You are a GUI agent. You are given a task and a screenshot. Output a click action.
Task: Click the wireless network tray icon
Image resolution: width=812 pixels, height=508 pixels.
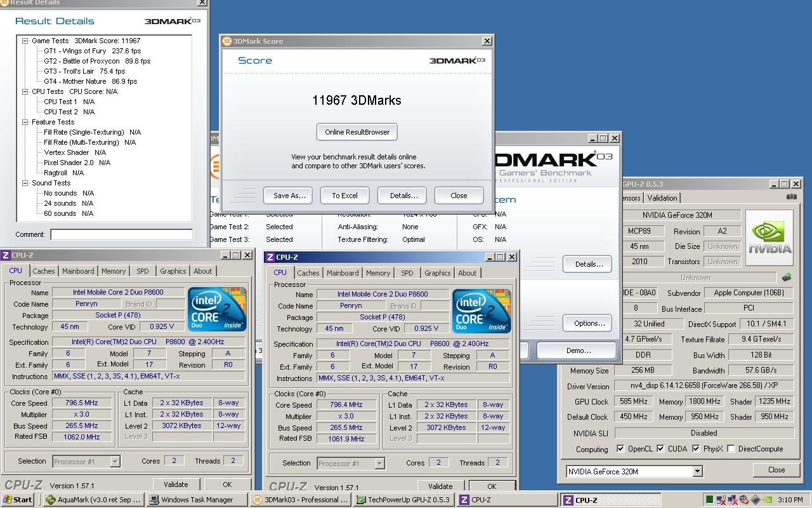pos(721,500)
